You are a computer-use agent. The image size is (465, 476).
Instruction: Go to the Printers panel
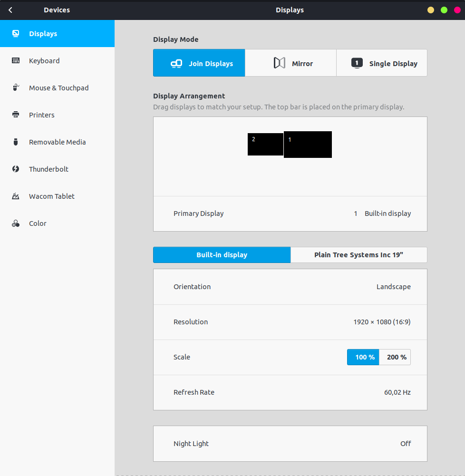(x=58, y=115)
